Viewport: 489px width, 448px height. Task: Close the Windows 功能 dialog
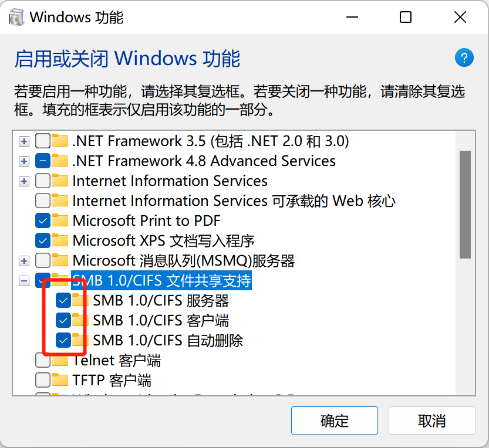pos(460,18)
